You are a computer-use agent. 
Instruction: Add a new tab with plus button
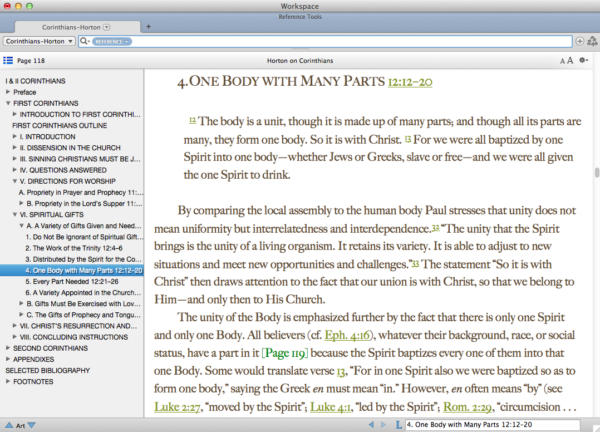tap(148, 26)
